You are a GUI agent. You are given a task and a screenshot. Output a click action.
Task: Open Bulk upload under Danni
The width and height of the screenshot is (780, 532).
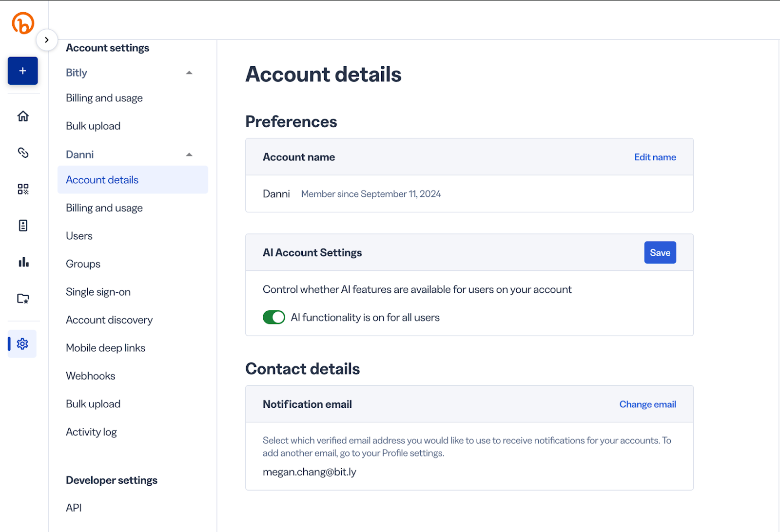pyautogui.click(x=93, y=404)
